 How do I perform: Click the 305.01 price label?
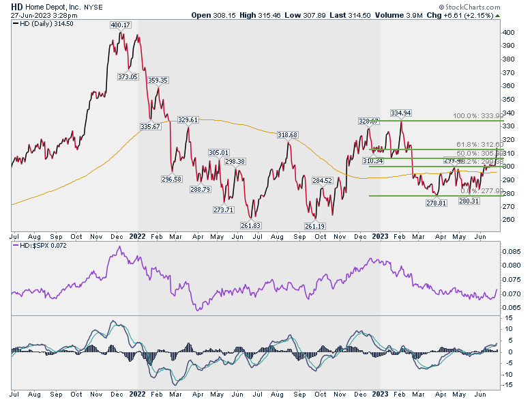pos(218,153)
